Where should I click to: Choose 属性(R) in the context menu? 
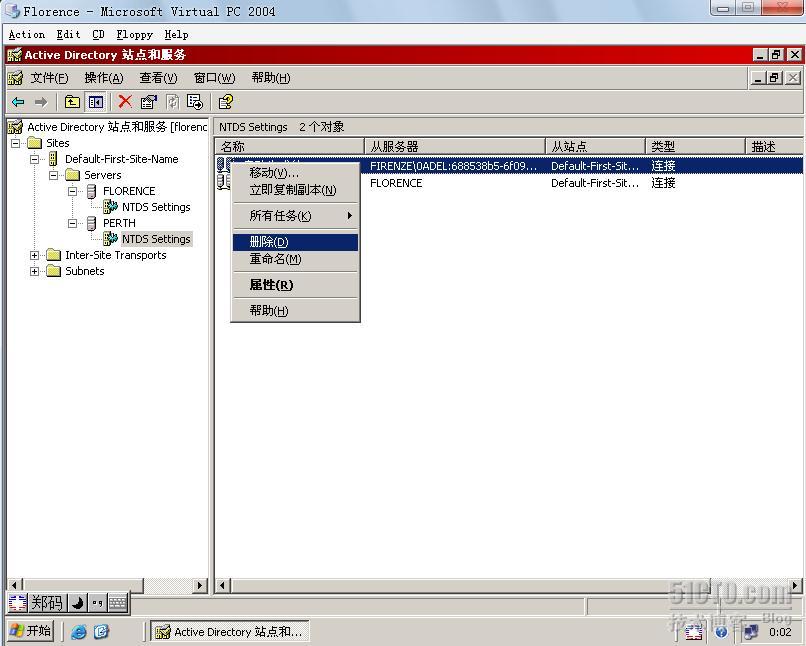296,285
